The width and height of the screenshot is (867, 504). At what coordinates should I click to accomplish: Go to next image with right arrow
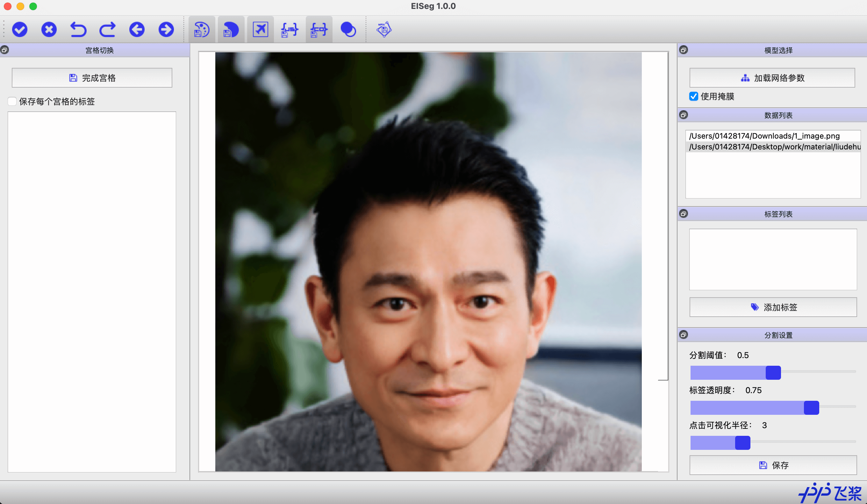pos(166,30)
